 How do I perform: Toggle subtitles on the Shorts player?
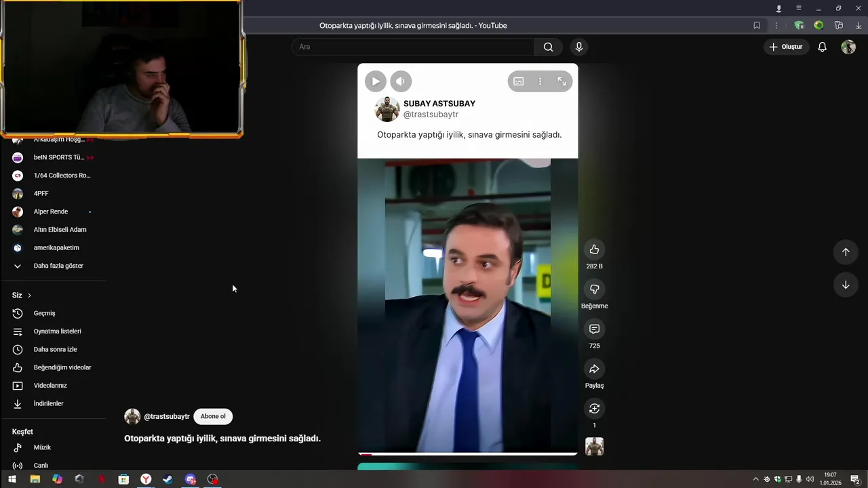pyautogui.click(x=518, y=81)
